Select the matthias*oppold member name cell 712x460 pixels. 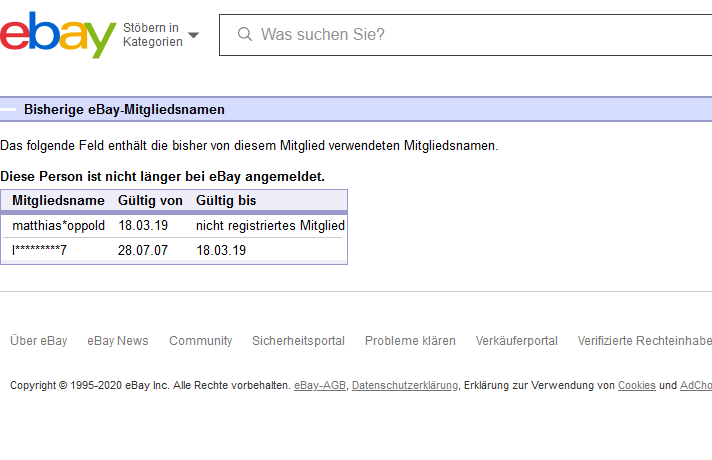click(59, 225)
